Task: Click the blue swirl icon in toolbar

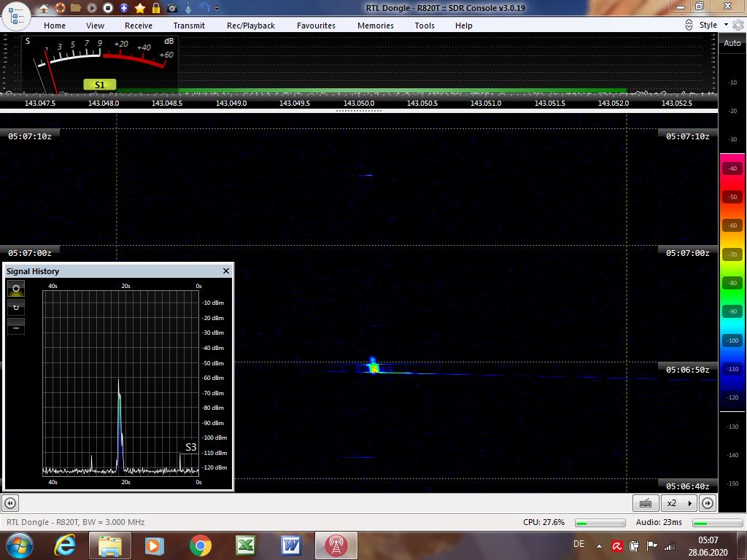Action: click(204, 7)
